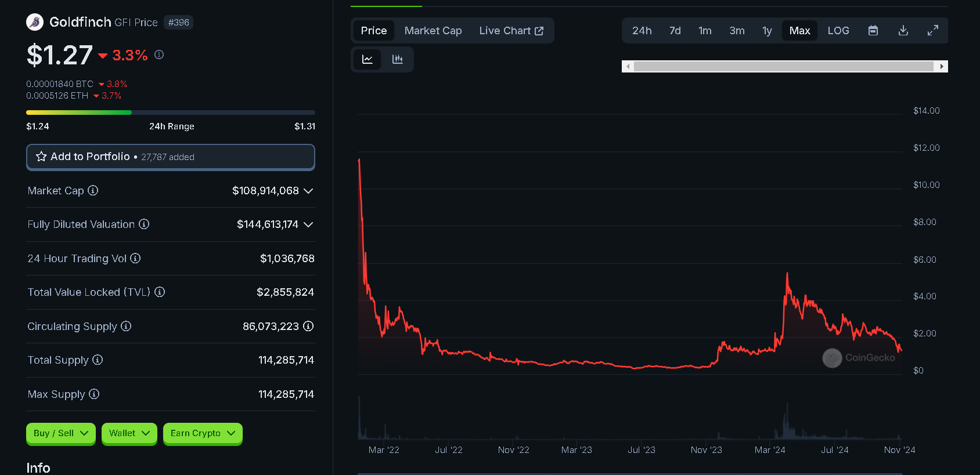Expand Fully Diluted Valuation details chevron
This screenshot has width=980, height=475.
point(308,224)
